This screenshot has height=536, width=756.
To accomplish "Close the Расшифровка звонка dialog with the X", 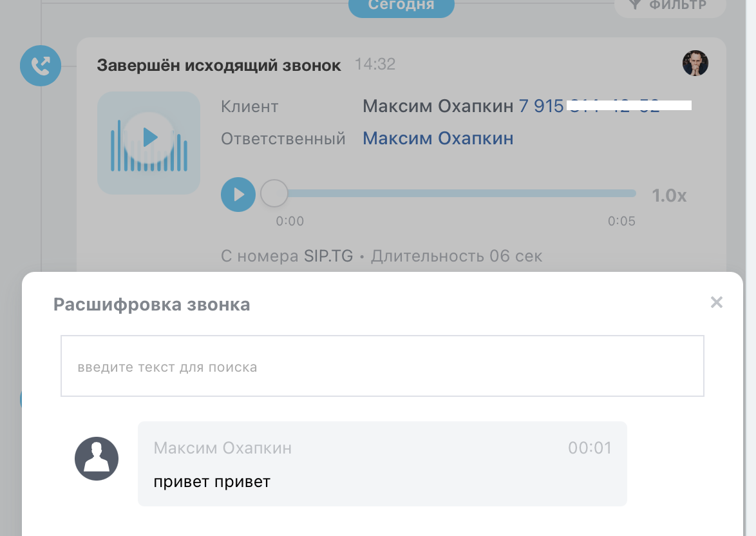I will [x=716, y=302].
